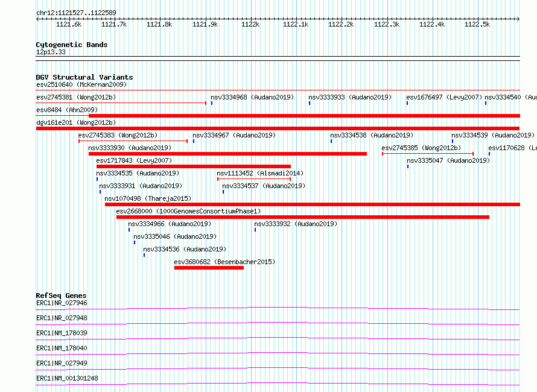The image size is (537, 392).
Task: Select the 12p13.33 cytoband label
Action: pyautogui.click(x=51, y=52)
